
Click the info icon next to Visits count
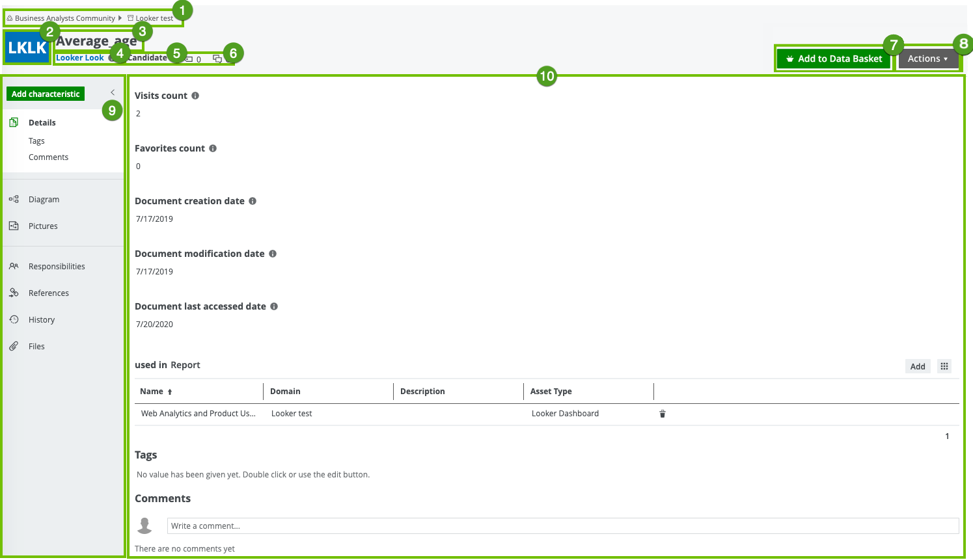(x=195, y=96)
